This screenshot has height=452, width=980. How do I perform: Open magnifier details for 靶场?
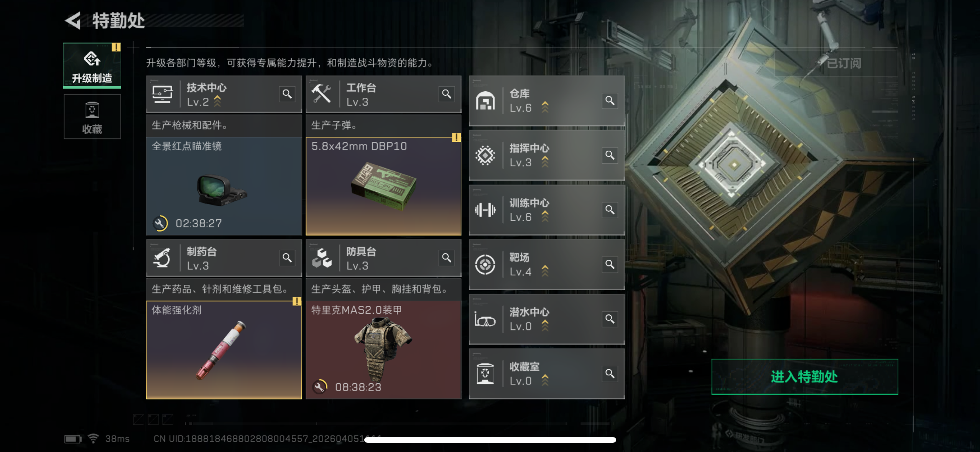610,265
